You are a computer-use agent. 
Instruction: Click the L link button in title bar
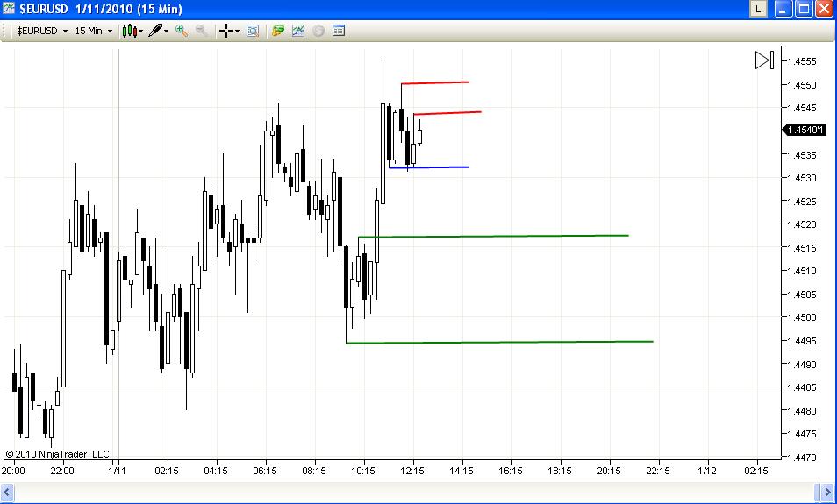758,9
